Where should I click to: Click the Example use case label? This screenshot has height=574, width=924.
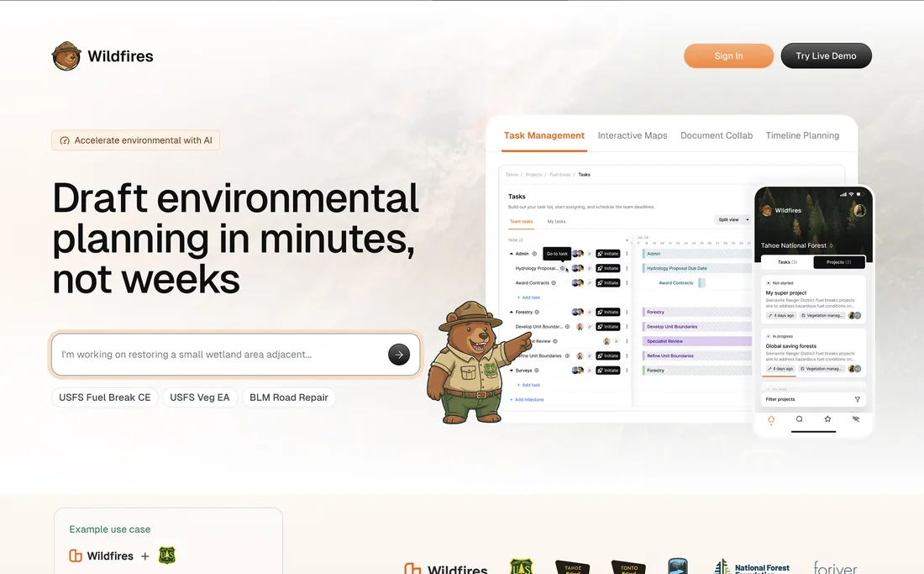point(109,529)
